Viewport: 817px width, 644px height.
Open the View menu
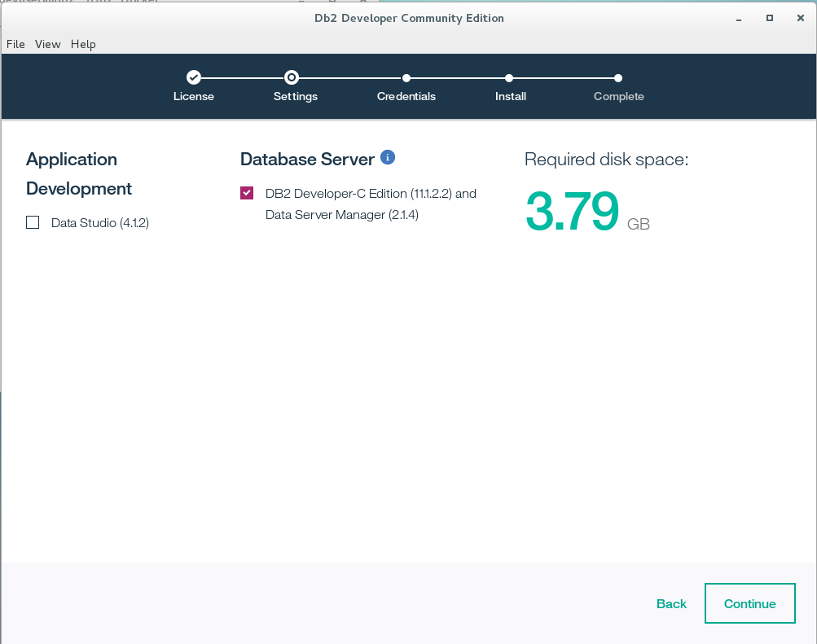(48, 44)
